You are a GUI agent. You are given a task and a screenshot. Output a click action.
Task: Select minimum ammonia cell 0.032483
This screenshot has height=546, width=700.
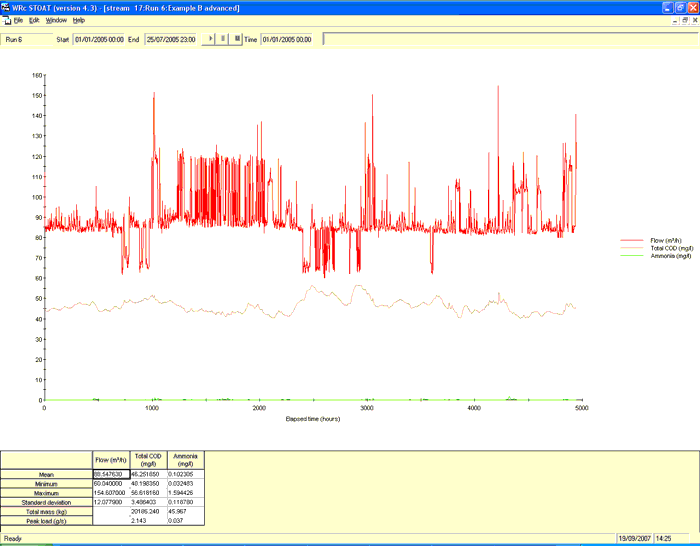pos(186,483)
